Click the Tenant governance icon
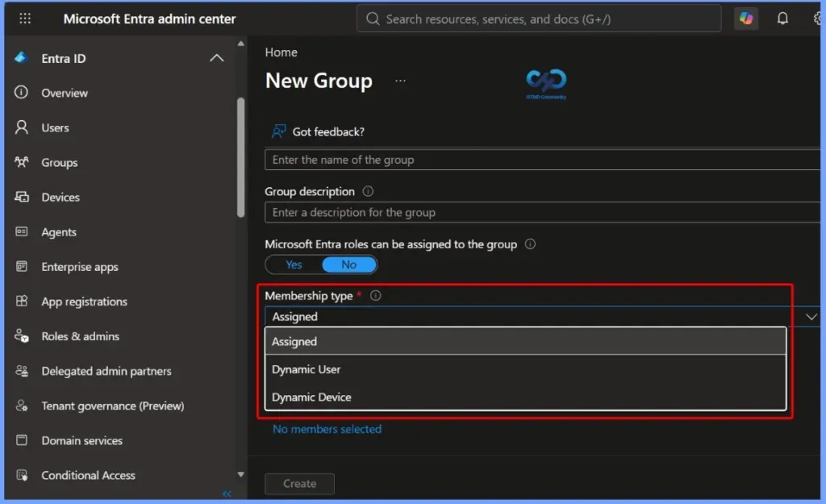826x504 pixels. (22, 406)
